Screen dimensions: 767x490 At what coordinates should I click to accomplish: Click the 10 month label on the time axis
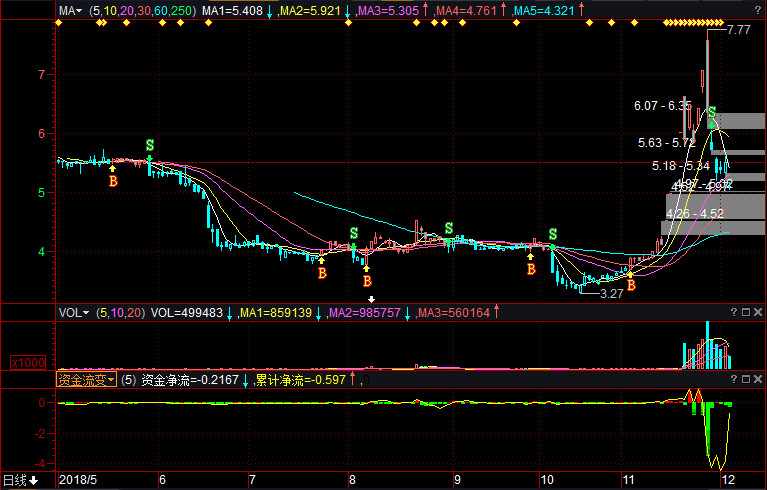pos(547,480)
